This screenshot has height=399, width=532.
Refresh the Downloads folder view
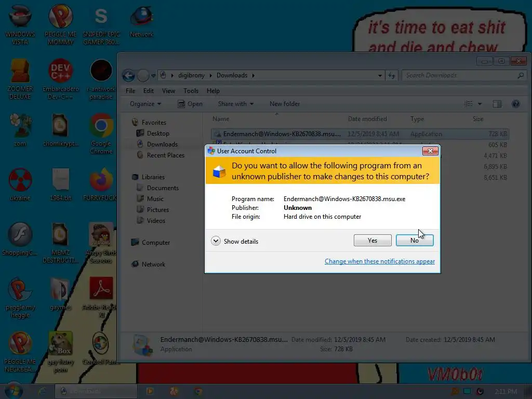pyautogui.click(x=392, y=75)
